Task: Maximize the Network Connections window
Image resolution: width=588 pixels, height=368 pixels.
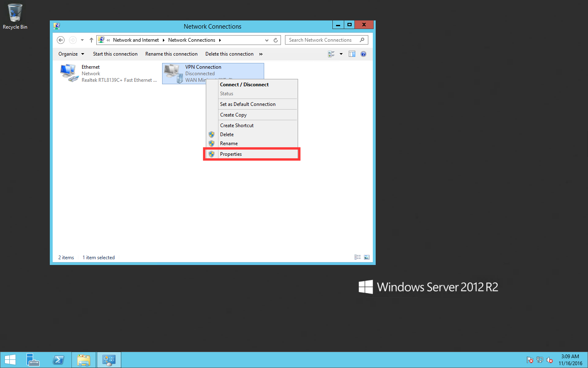Action: point(350,25)
